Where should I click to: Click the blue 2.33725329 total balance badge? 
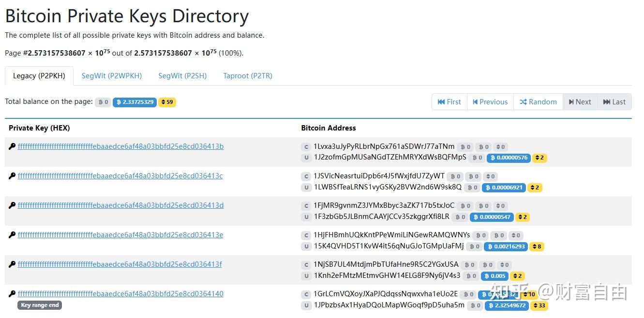[135, 102]
